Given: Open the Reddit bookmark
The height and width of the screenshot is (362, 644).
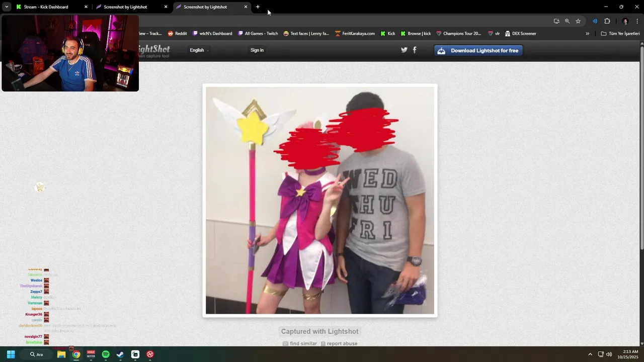Looking at the screenshot, I should (177, 34).
